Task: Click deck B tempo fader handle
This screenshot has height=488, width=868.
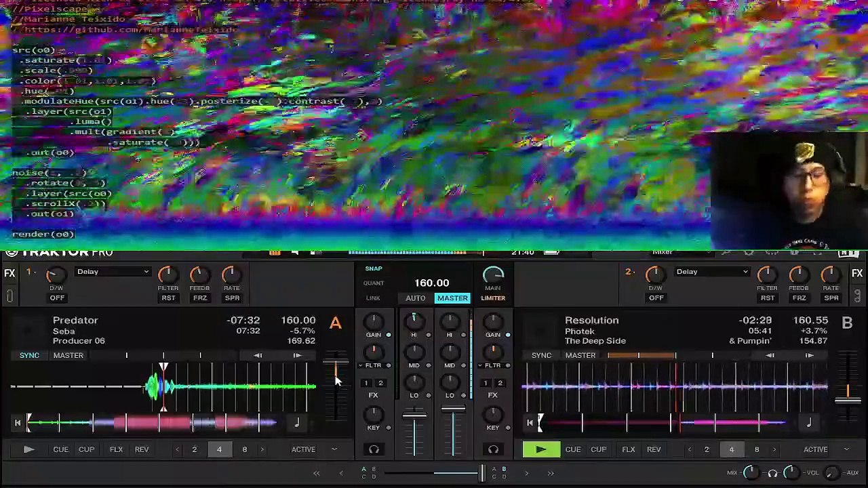Action: (848, 401)
